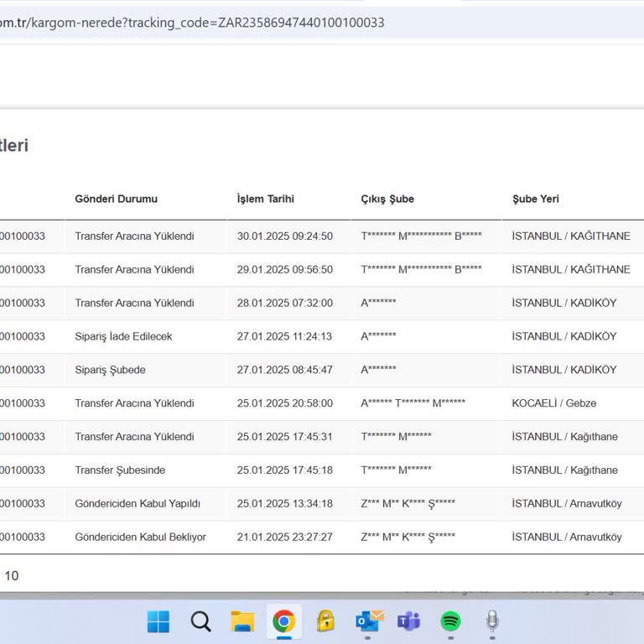Launch File Explorer from the taskbar
644x644 pixels.
242,621
